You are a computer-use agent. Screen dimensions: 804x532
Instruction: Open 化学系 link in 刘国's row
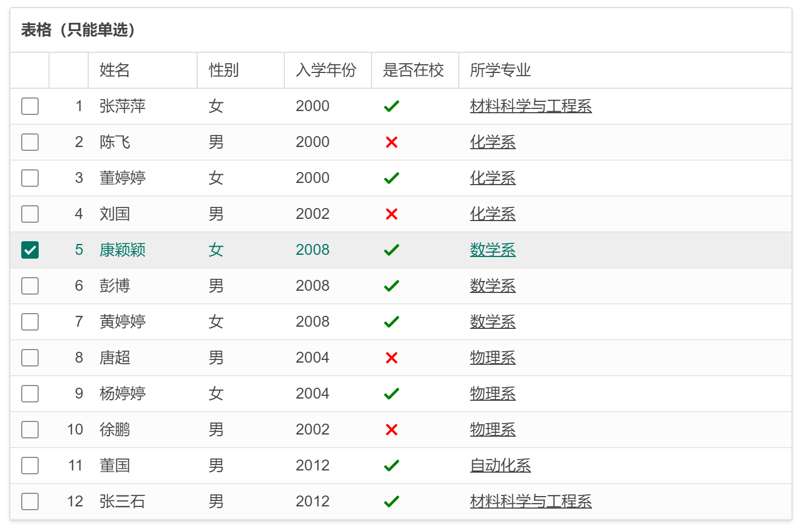tap(493, 214)
